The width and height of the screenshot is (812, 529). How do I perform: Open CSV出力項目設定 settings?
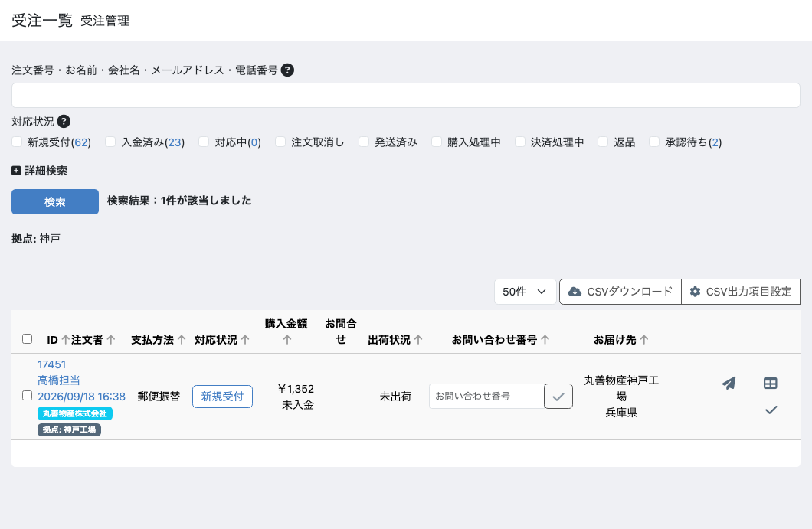coord(741,292)
